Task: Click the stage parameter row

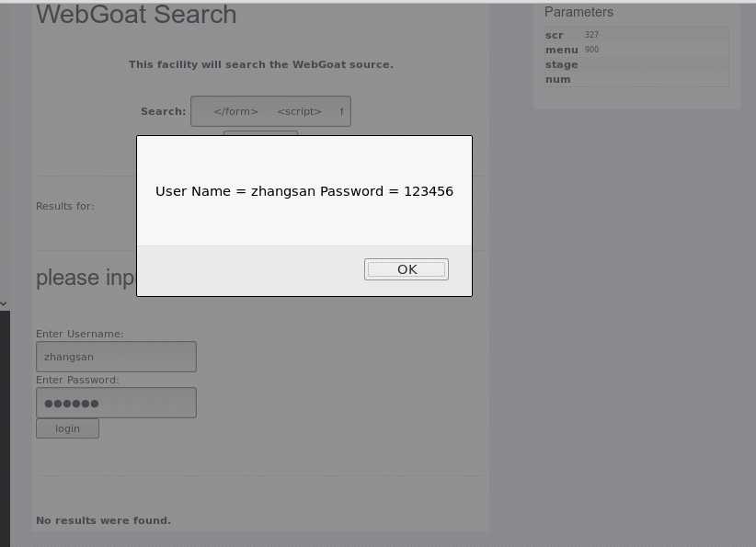Action: [636, 64]
